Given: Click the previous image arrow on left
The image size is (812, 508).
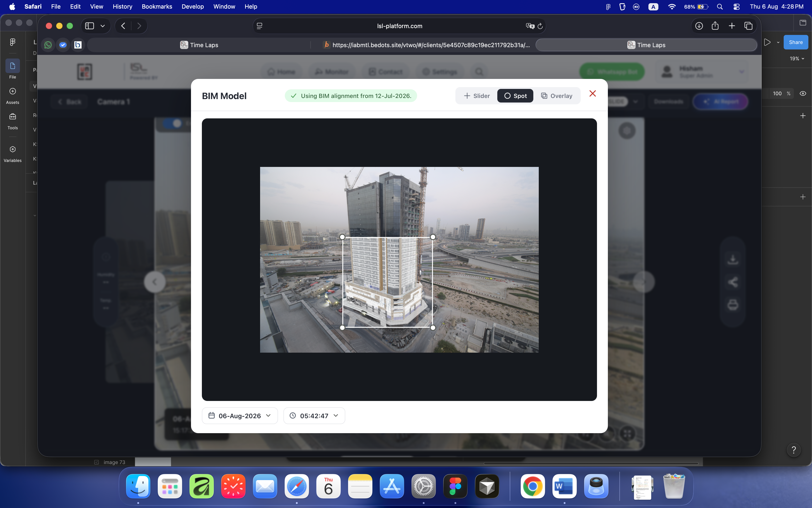Looking at the screenshot, I should (x=155, y=282).
